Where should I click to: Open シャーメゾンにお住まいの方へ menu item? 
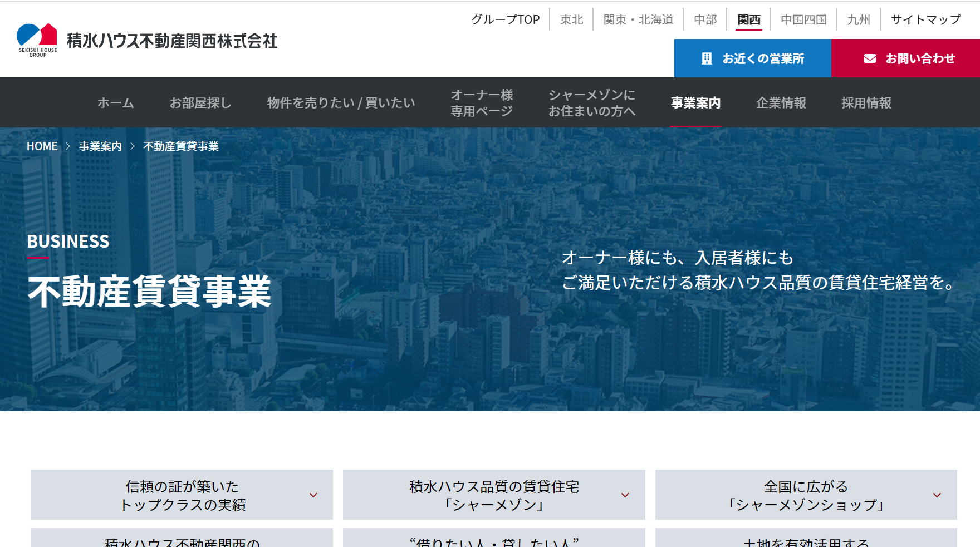[592, 103]
